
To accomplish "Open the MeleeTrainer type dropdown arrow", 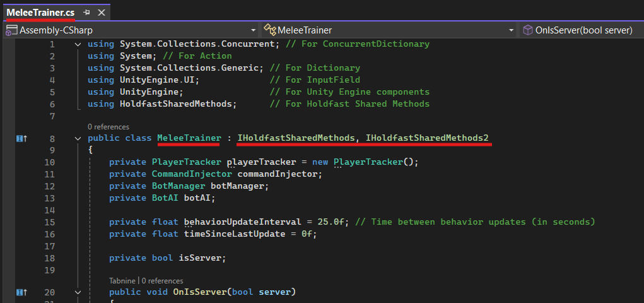I will pos(511,30).
